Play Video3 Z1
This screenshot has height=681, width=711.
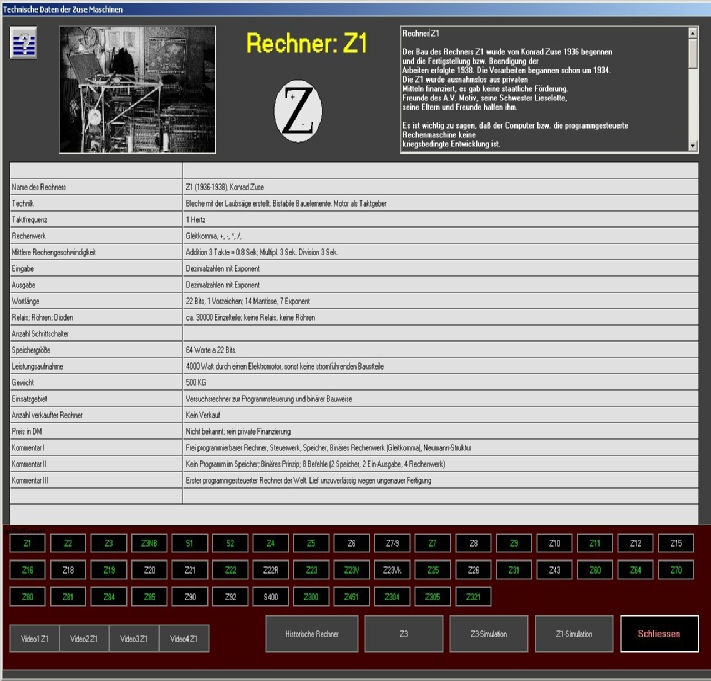(x=134, y=638)
